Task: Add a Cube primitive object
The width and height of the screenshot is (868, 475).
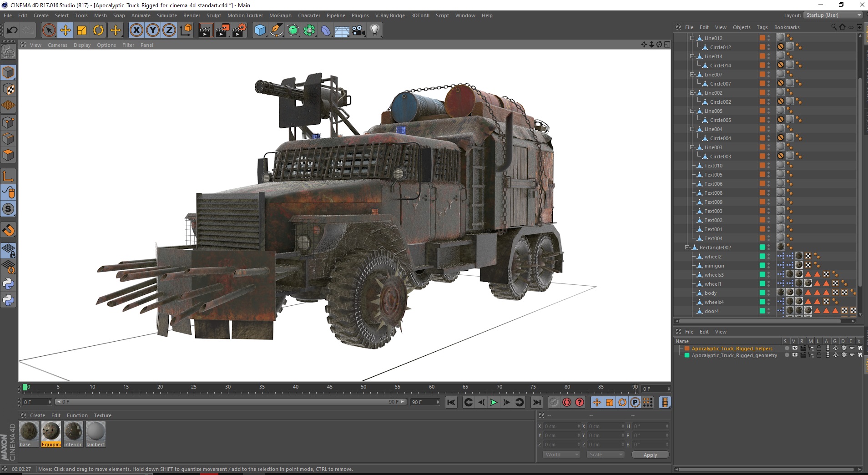Action: [x=260, y=30]
